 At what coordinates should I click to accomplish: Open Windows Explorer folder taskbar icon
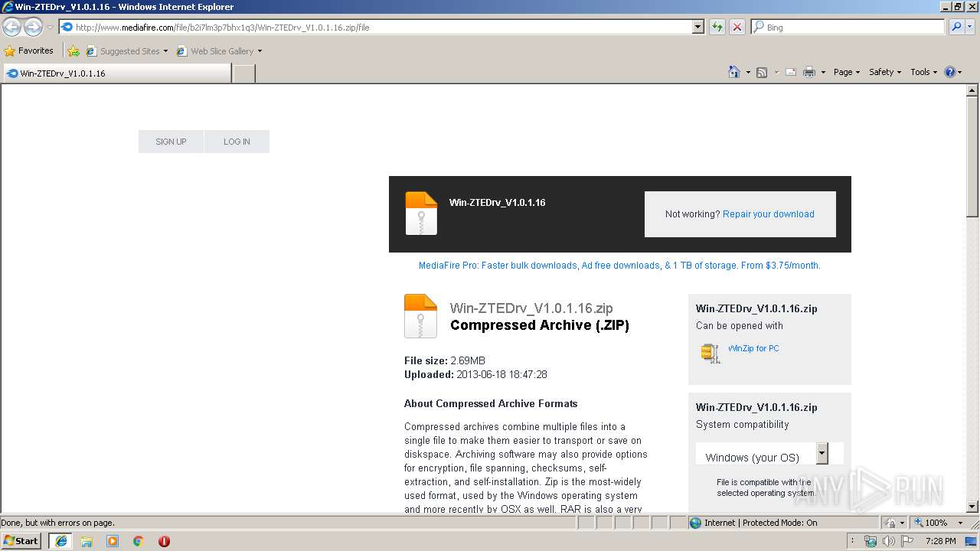click(x=87, y=541)
